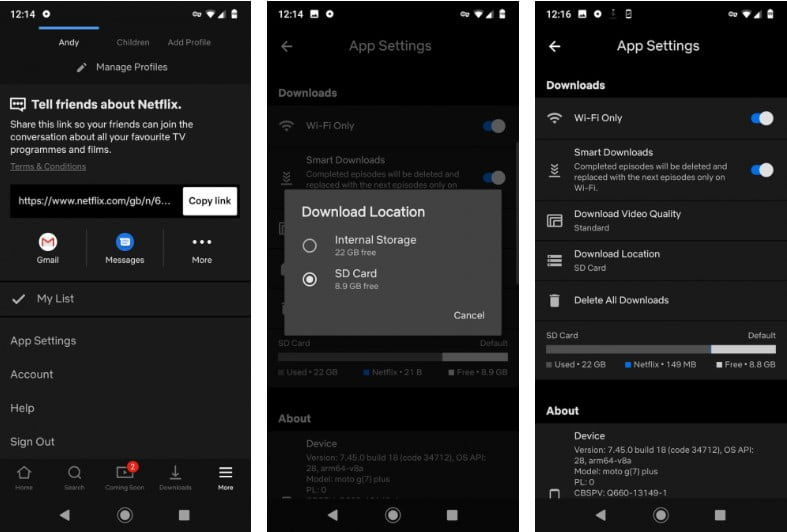This screenshot has width=787, height=532.
Task: Go to Home in the bottom navigation
Action: (24, 476)
